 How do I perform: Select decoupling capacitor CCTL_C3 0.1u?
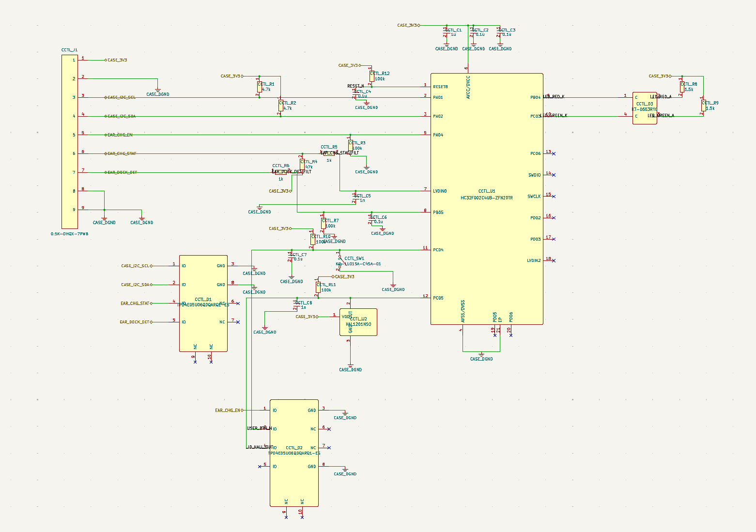point(500,32)
